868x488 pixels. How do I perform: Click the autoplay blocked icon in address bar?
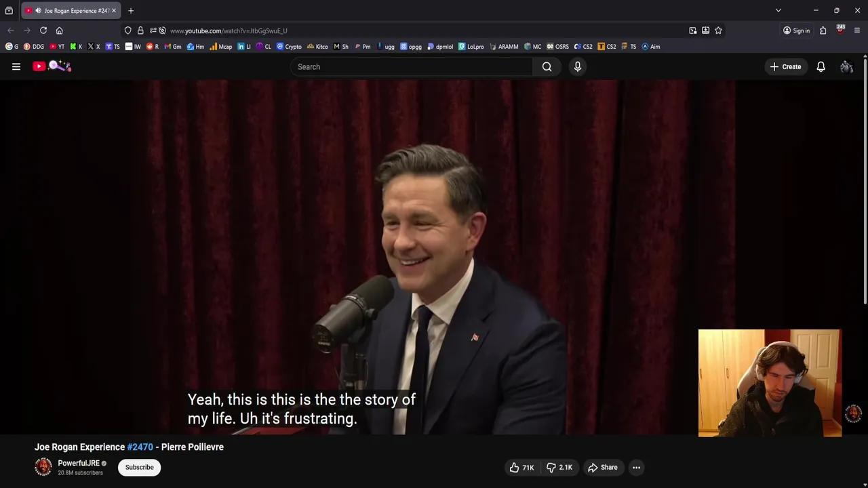(x=162, y=30)
